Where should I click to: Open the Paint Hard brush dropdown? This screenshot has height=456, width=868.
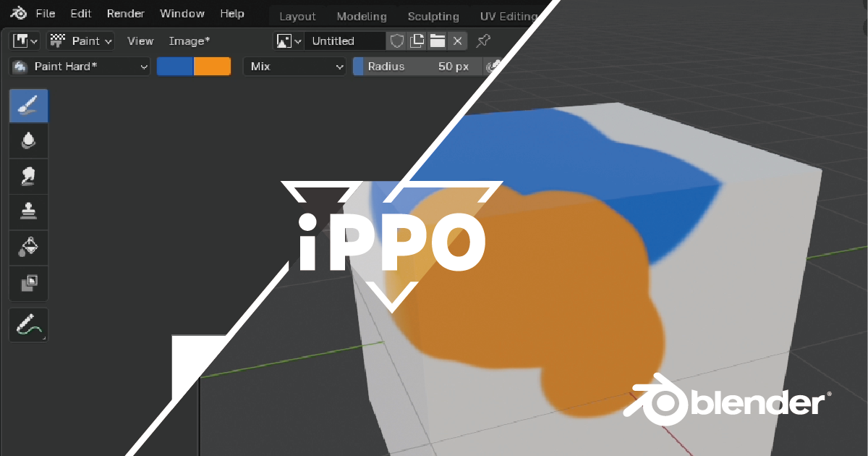(80, 67)
